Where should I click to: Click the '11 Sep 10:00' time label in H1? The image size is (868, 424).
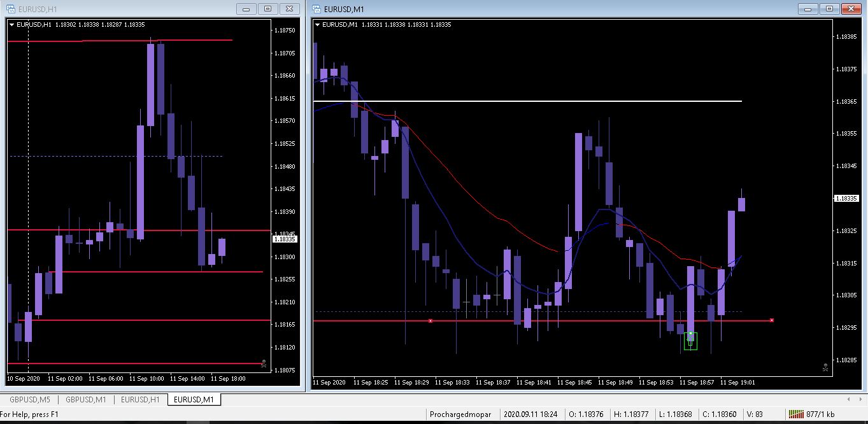click(x=146, y=379)
